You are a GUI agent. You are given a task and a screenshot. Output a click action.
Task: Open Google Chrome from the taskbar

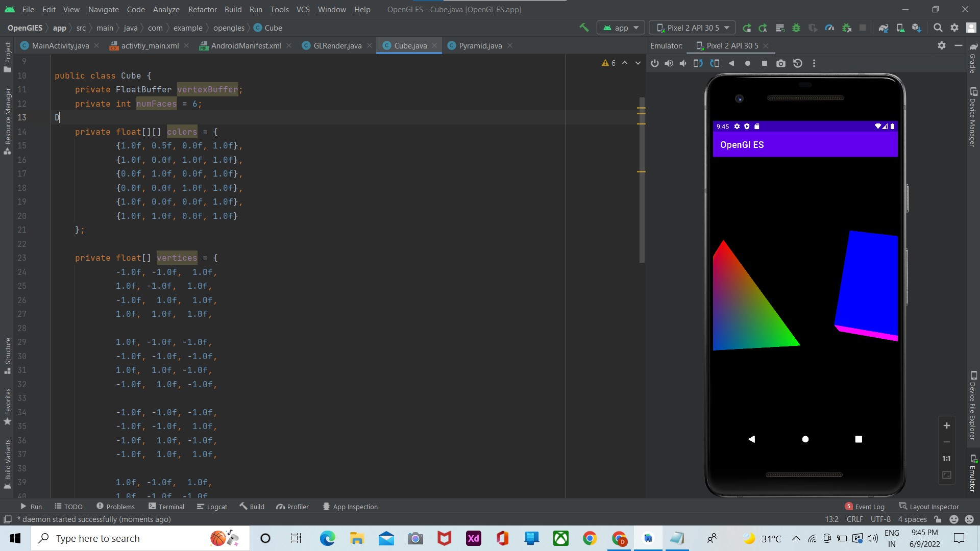tap(590, 538)
